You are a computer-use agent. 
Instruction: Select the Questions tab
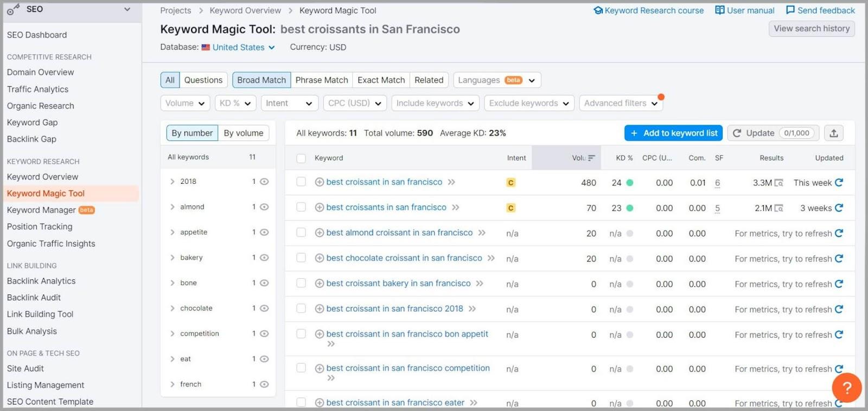point(203,80)
